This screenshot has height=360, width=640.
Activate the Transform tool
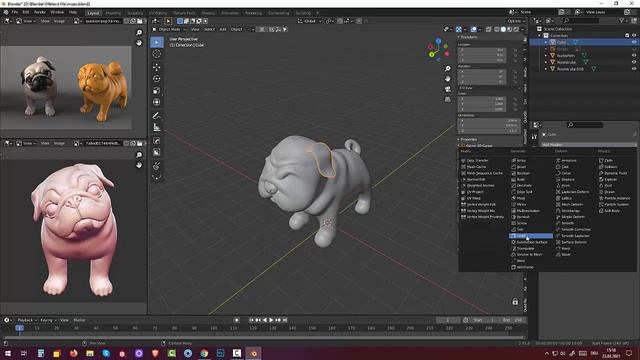coord(157,102)
